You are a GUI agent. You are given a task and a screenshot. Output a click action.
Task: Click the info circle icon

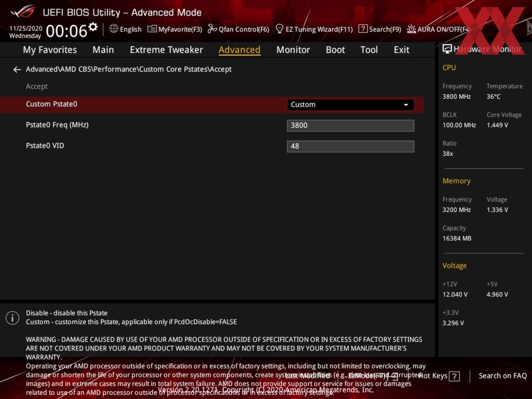tap(13, 318)
